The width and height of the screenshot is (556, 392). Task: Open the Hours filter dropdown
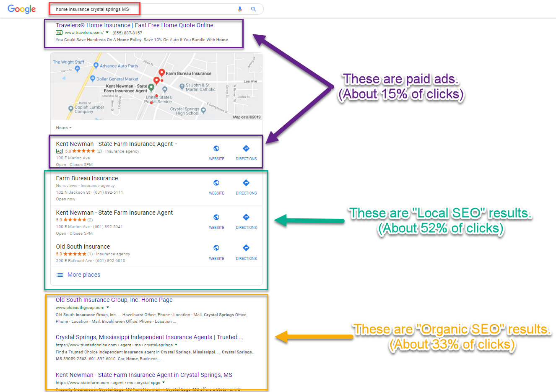coord(64,128)
